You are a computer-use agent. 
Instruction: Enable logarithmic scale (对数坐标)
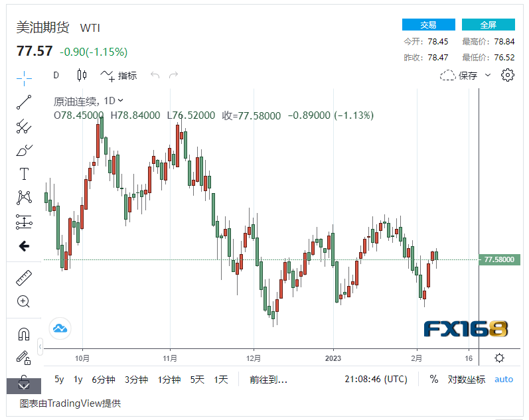(467, 380)
